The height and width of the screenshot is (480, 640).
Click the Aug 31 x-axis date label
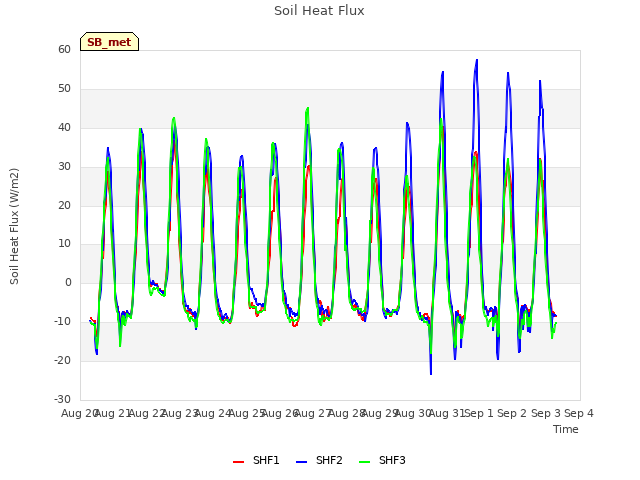click(447, 413)
